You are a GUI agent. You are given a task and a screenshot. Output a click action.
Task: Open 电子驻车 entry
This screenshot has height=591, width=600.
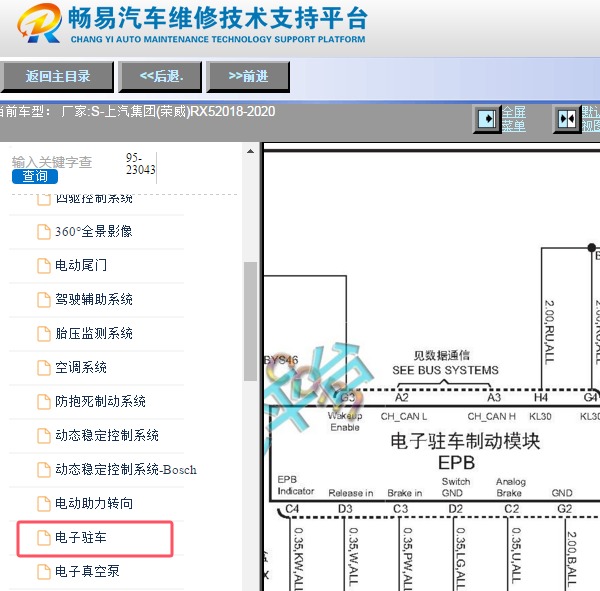pos(81,537)
